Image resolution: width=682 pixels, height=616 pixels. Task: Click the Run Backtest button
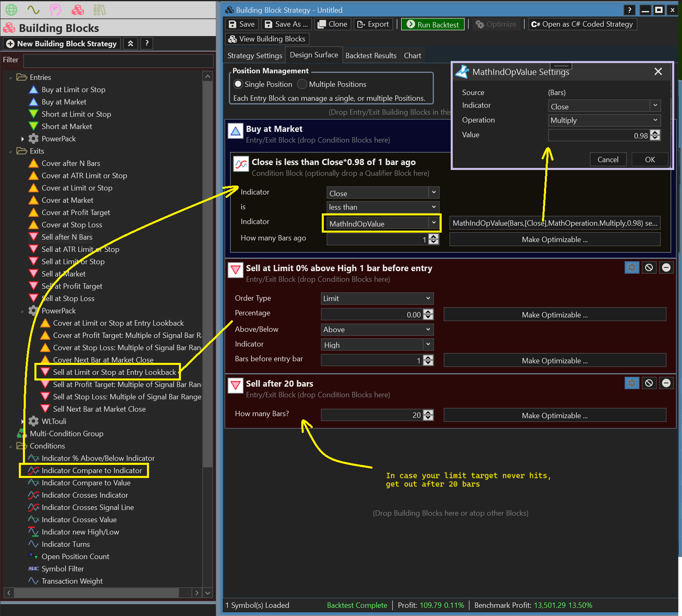pos(433,25)
